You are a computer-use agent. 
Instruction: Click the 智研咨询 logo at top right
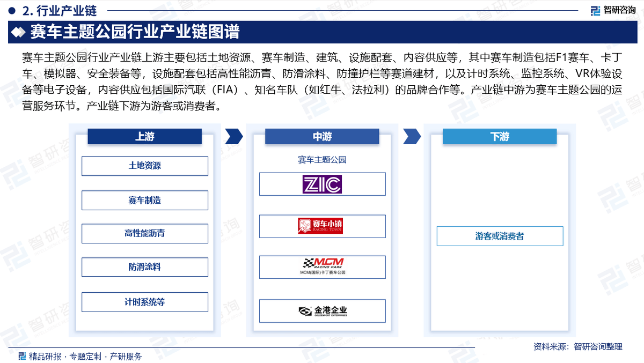[613, 11]
